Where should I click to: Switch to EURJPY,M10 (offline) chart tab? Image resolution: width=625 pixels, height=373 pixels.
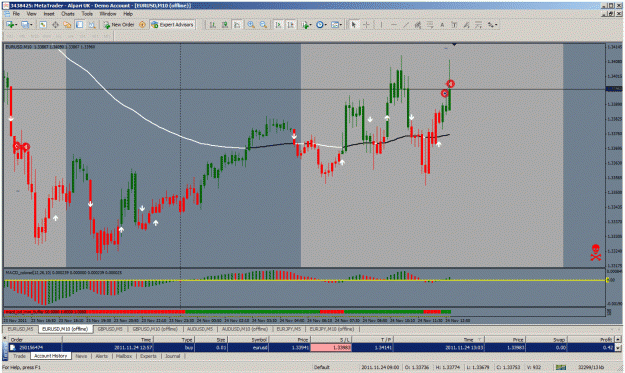(332, 329)
